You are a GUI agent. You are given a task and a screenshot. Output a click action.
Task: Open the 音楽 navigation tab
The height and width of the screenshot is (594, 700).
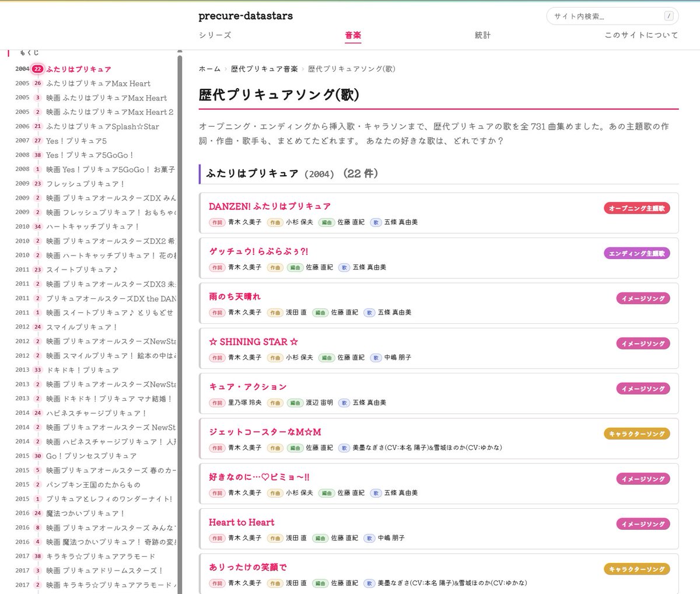tap(353, 35)
